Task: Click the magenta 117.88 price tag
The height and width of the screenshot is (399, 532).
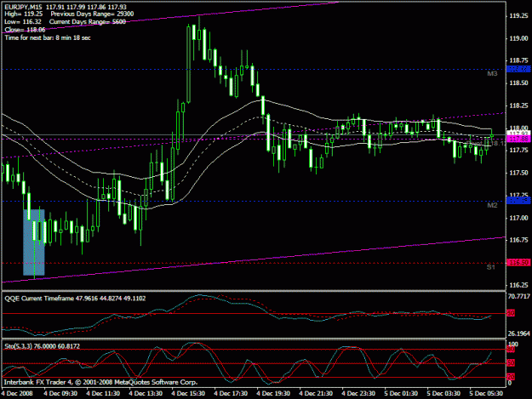Action: [518, 139]
